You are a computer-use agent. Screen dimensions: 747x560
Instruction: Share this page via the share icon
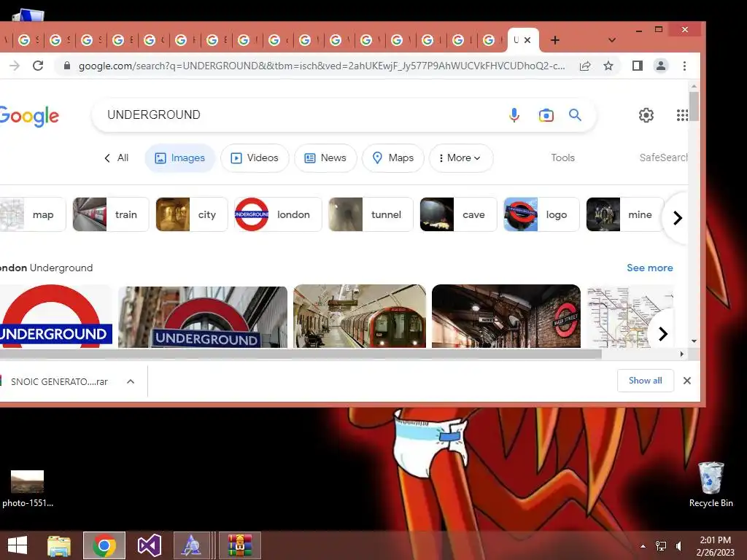[x=585, y=66]
